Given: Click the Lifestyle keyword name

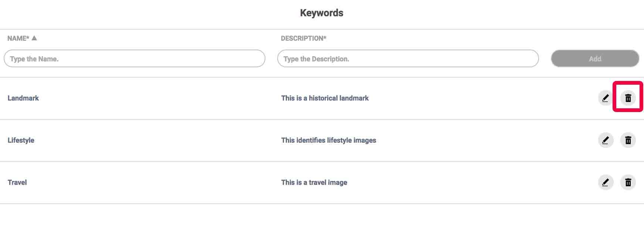Looking at the screenshot, I should [21, 140].
